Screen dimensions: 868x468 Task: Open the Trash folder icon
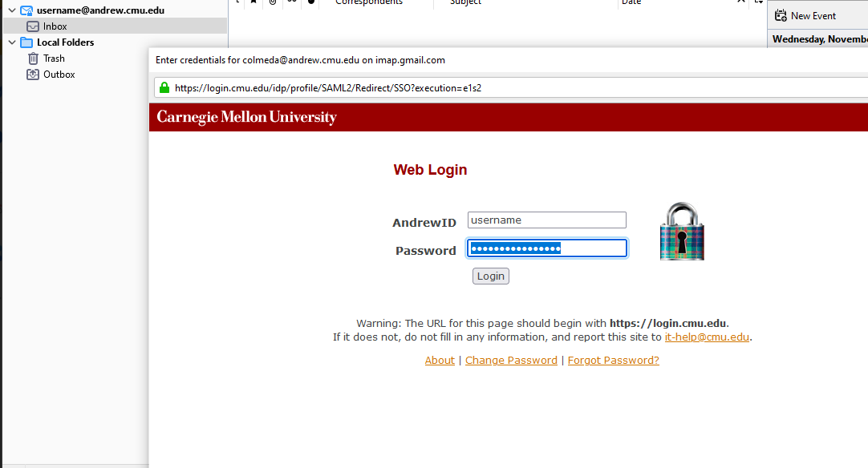[x=33, y=58]
